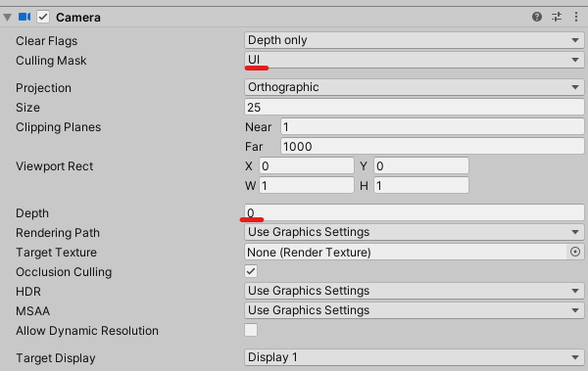This screenshot has height=371, width=588.
Task: Open the Culling Mask dropdown
Action: (414, 60)
